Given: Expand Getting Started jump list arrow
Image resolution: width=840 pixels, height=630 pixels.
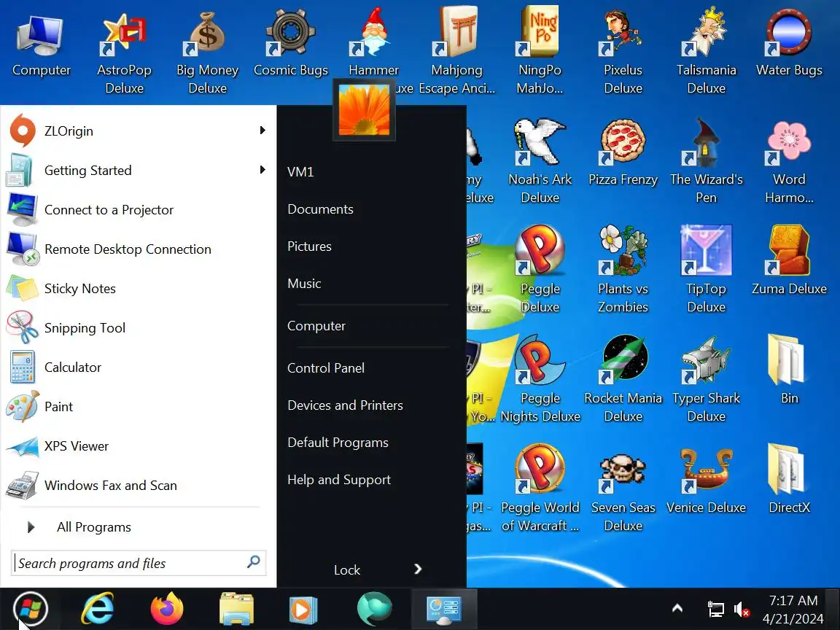Looking at the screenshot, I should click(x=262, y=170).
